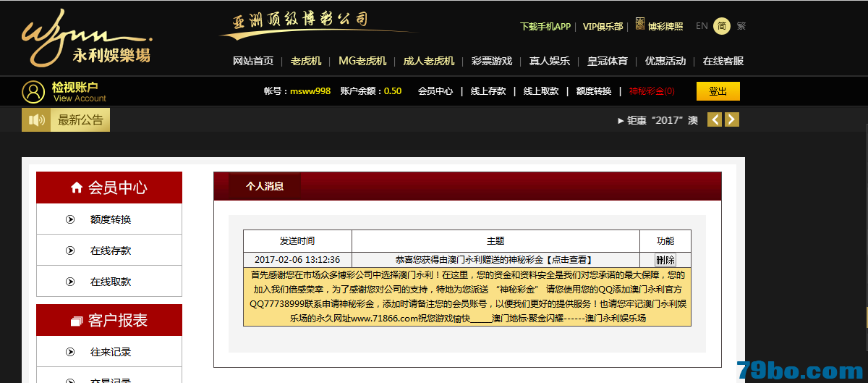Open 优惠活动 menu item
The width and height of the screenshot is (868, 383).
(x=665, y=61)
